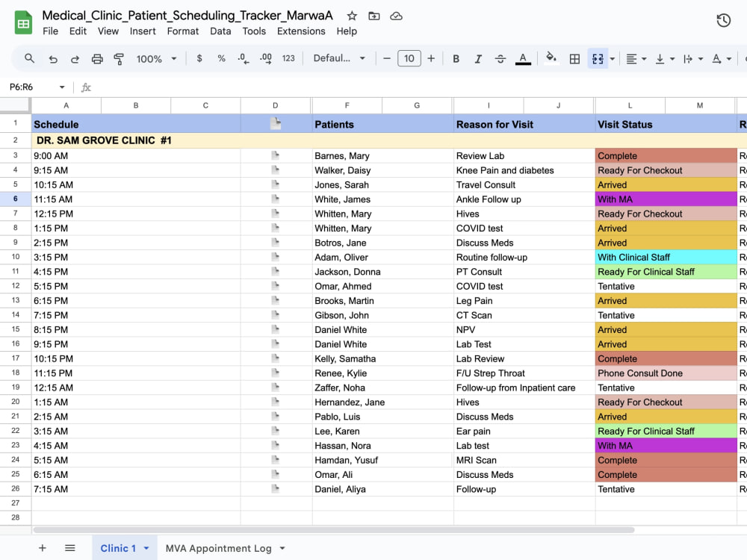
Task: Click the redo arrow
Action: tap(75, 59)
